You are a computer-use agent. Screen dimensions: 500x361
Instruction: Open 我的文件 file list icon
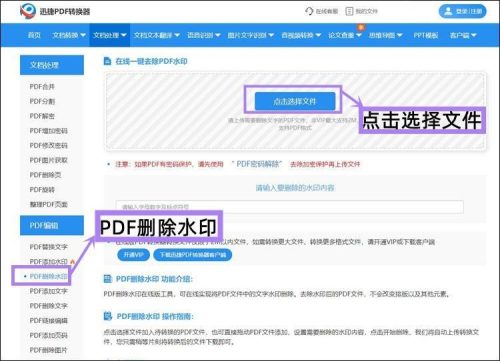click(349, 11)
